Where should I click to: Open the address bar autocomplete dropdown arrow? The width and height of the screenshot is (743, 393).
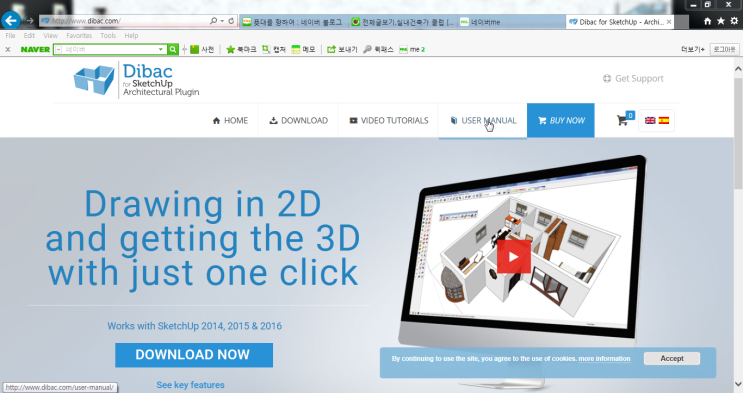pyautogui.click(x=222, y=21)
